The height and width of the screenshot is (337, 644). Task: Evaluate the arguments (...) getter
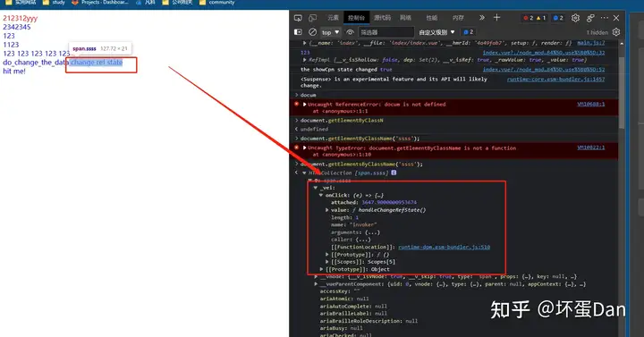pyautogui.click(x=372, y=232)
